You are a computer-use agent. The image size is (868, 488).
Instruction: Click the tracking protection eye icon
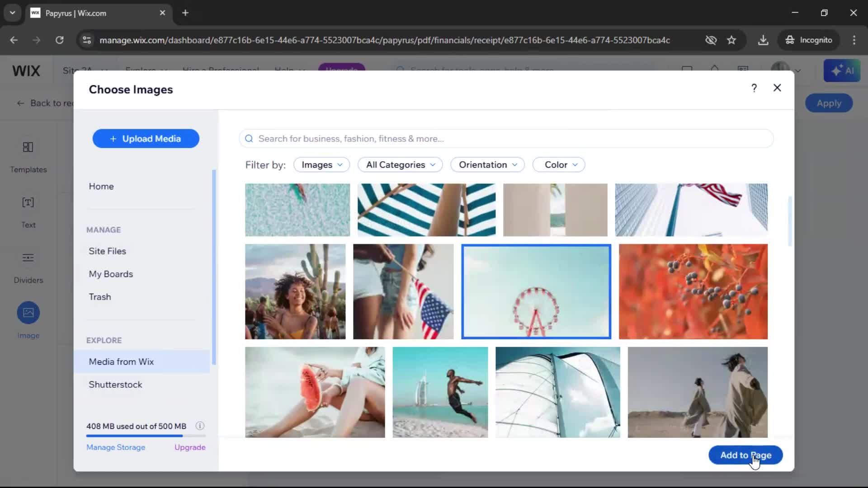[711, 40]
